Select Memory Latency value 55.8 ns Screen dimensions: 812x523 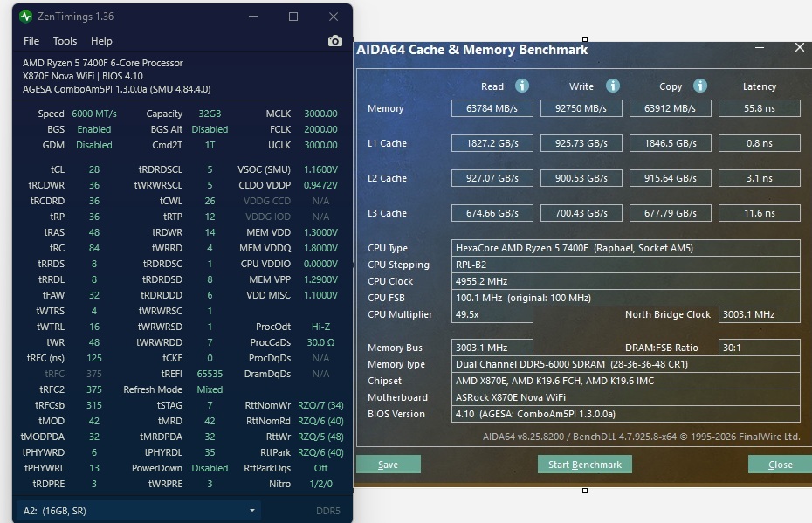point(760,108)
